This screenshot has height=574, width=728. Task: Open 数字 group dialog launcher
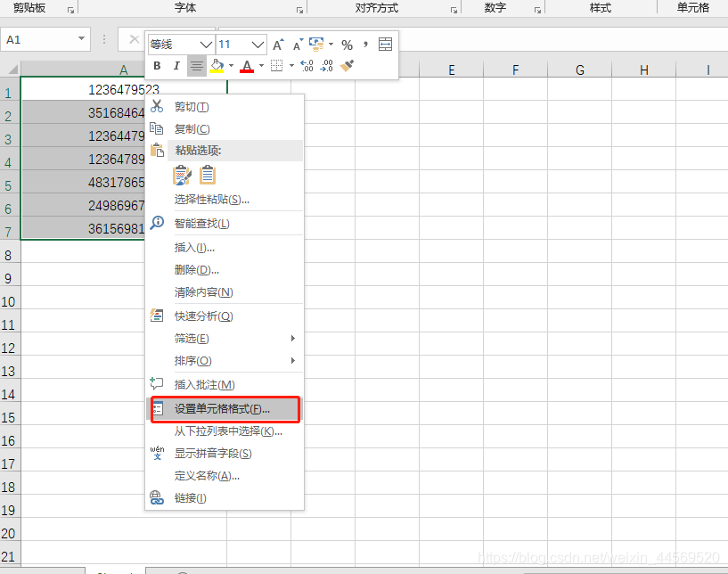537,10
